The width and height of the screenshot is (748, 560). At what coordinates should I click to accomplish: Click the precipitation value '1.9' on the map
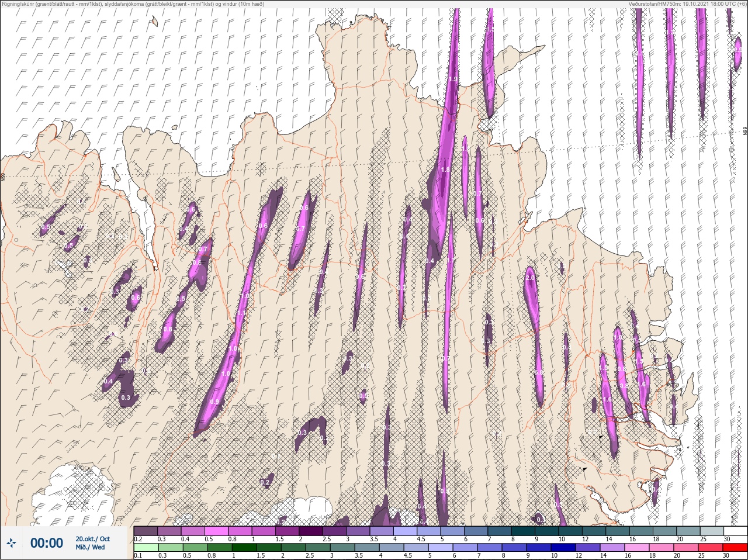453,79
